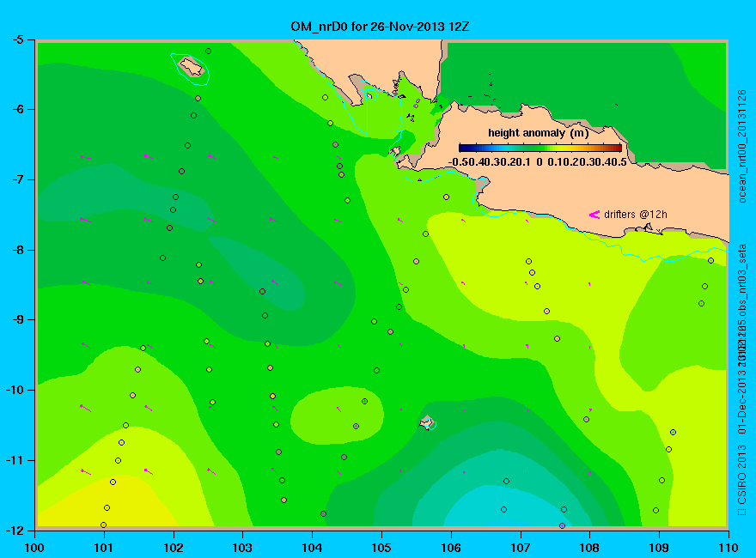This screenshot has width=756, height=558.
Task: Select longitude tick label 108
Action: pos(589,548)
